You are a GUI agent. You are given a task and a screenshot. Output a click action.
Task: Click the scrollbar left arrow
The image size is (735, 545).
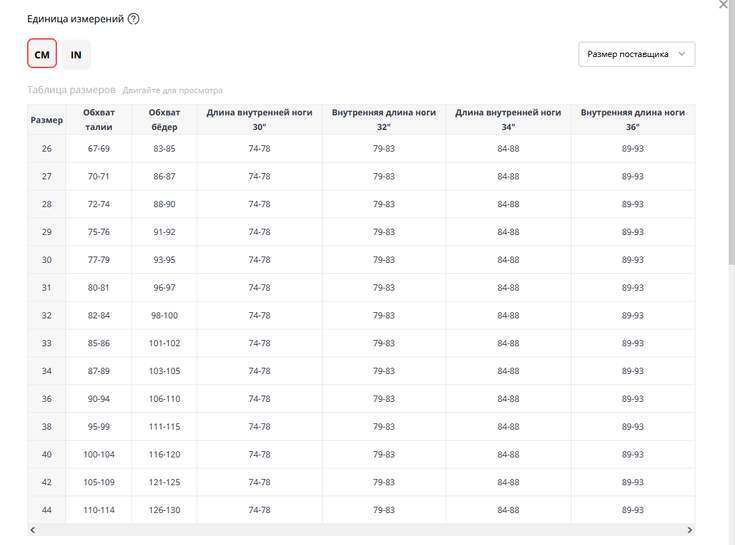[32, 529]
